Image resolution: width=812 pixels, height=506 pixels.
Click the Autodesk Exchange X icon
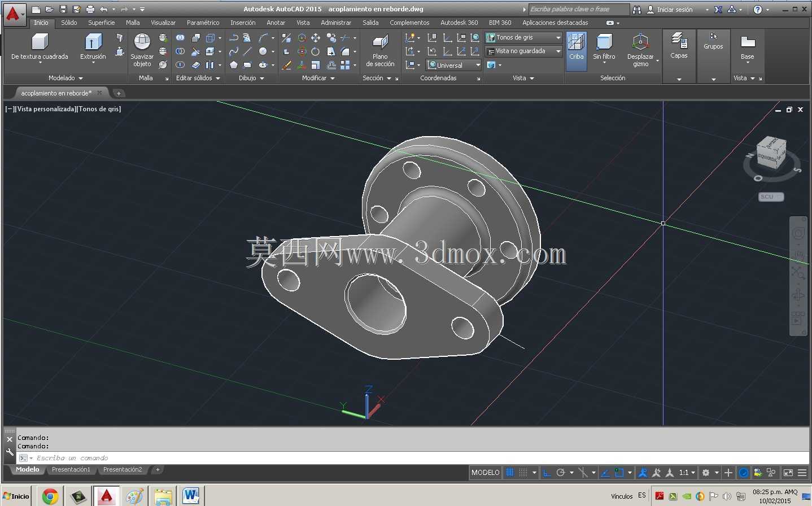point(718,10)
